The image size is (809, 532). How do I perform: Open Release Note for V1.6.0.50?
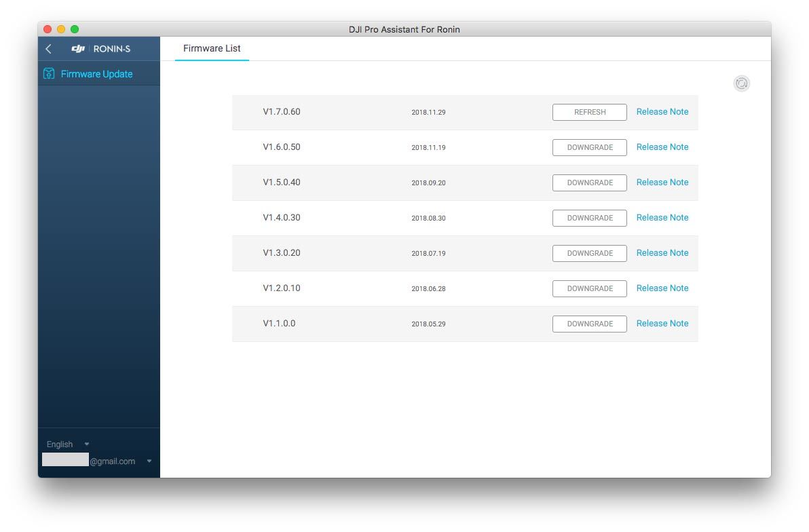coord(662,147)
